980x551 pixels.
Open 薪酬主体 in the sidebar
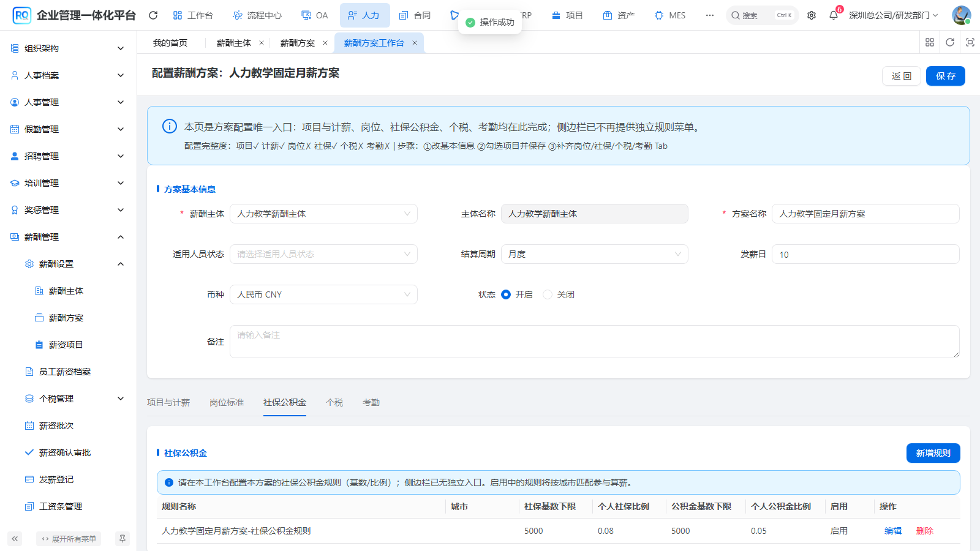(x=66, y=291)
